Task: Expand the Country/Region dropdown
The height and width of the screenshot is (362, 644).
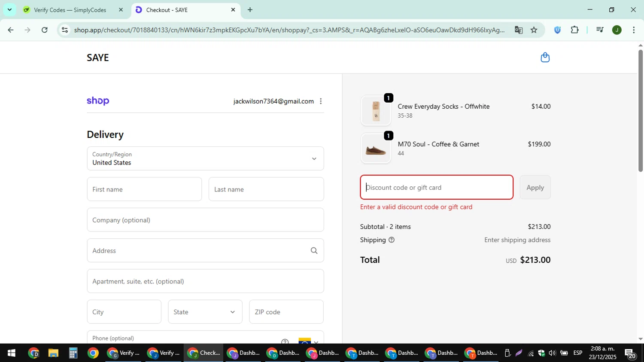Action: (x=205, y=158)
